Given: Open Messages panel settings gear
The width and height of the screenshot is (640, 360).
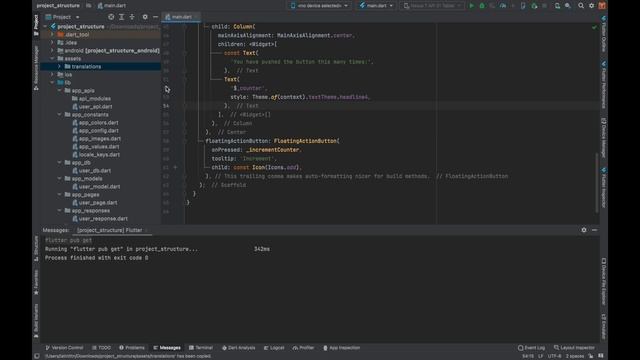Looking at the screenshot, I should coord(584,230).
